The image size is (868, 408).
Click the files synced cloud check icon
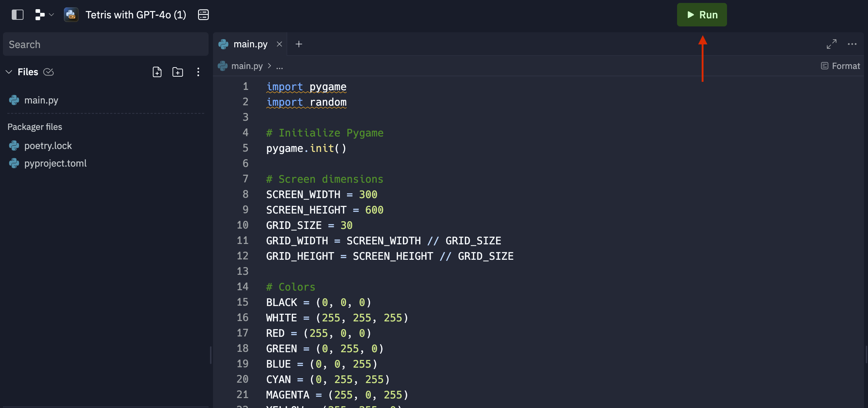coord(48,72)
